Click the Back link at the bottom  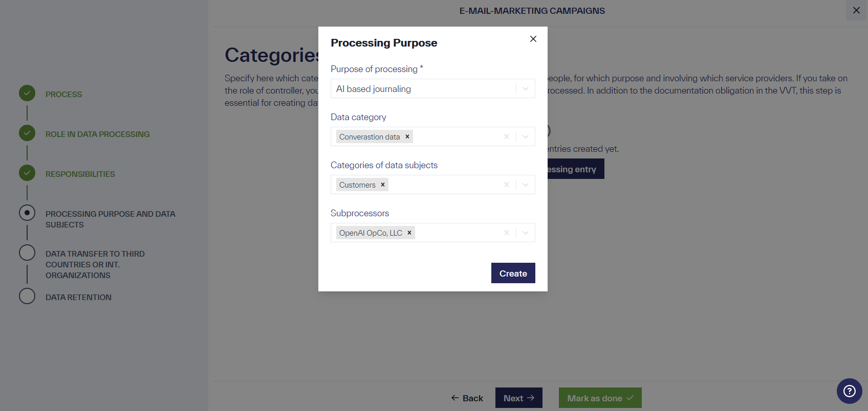[x=466, y=398]
